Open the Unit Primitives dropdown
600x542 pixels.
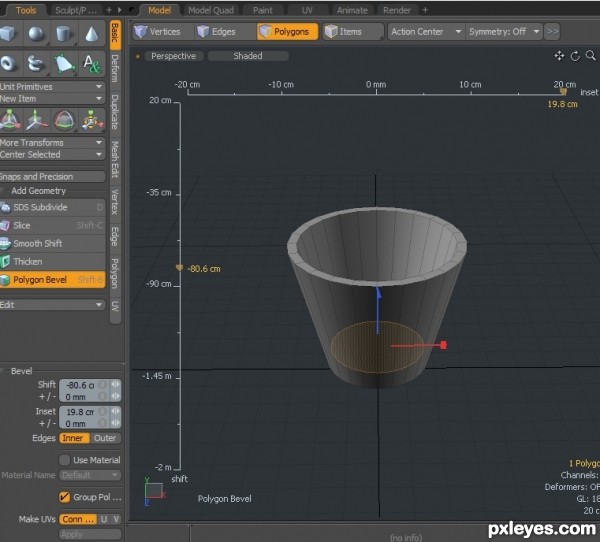(52, 87)
